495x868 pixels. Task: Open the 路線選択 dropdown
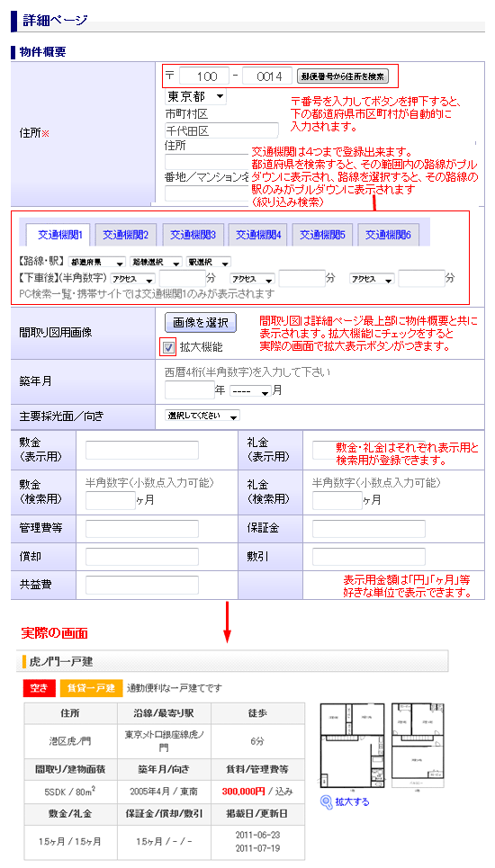pos(156,262)
